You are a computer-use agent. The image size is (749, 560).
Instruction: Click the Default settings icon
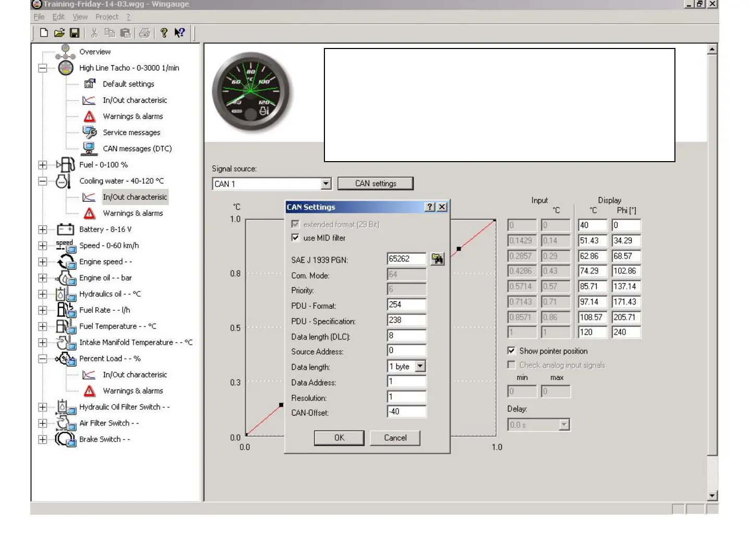[x=90, y=83]
